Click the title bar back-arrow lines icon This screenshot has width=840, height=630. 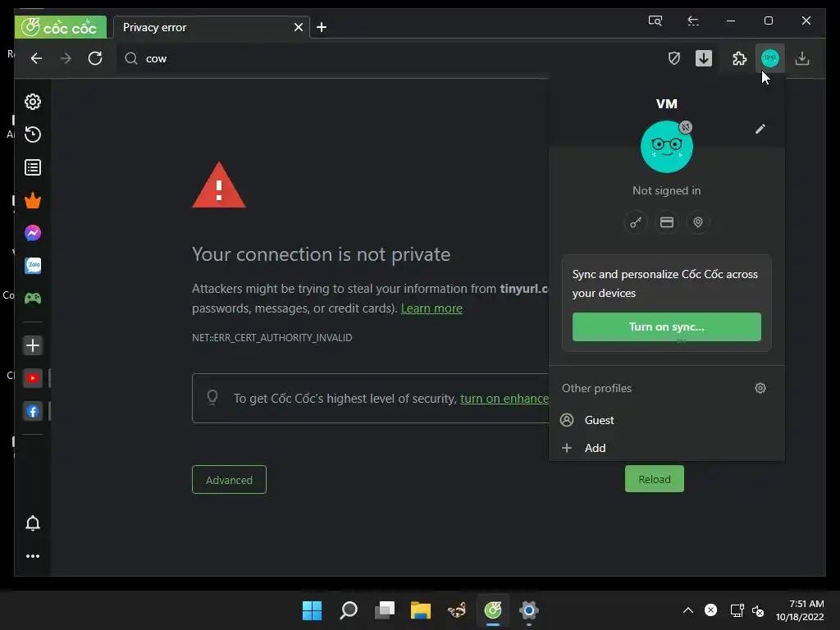click(x=693, y=21)
